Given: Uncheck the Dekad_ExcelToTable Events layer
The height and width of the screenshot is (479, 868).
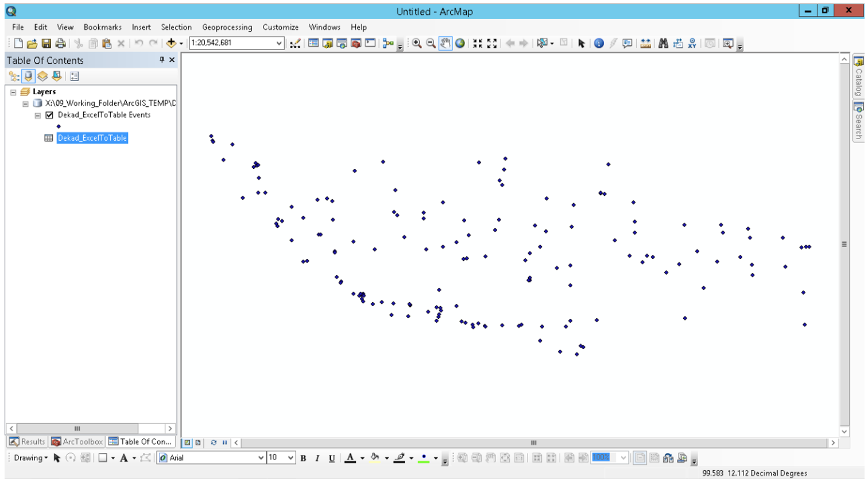Looking at the screenshot, I should (49, 115).
